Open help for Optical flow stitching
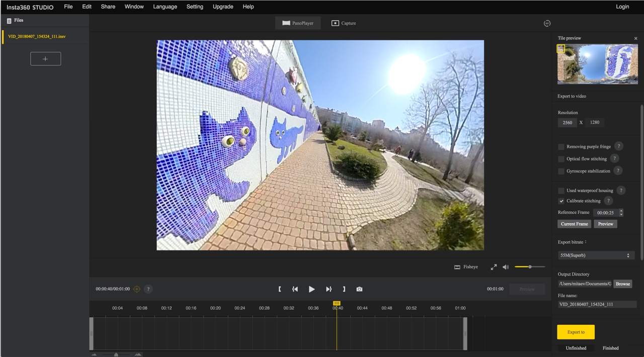 [614, 158]
